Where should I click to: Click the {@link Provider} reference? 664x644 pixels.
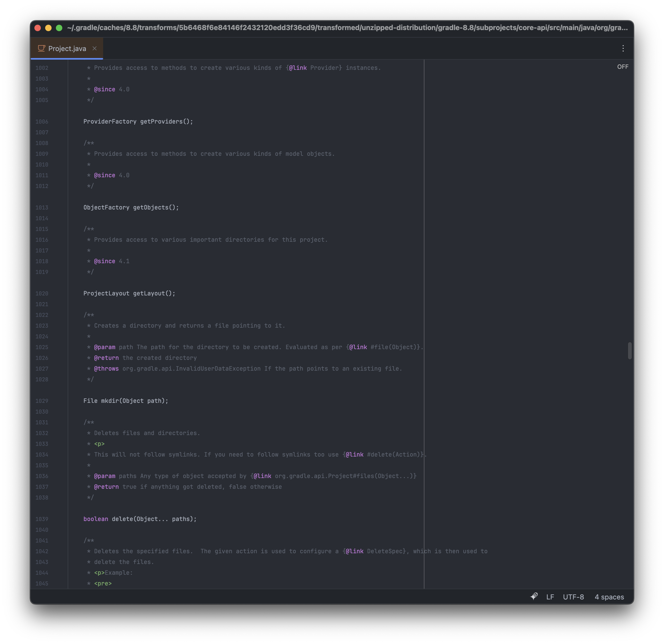[x=314, y=68]
